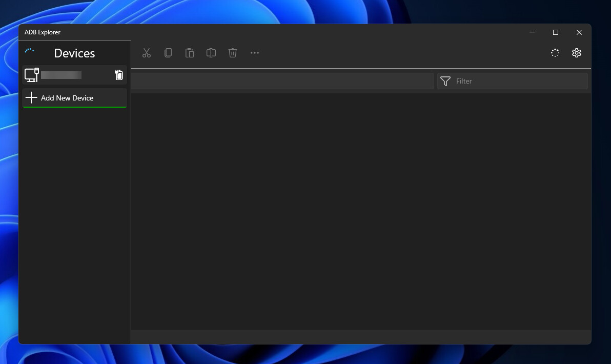The width and height of the screenshot is (611, 364).
Task: Click the Paste clipboard icon
Action: pyautogui.click(x=189, y=53)
